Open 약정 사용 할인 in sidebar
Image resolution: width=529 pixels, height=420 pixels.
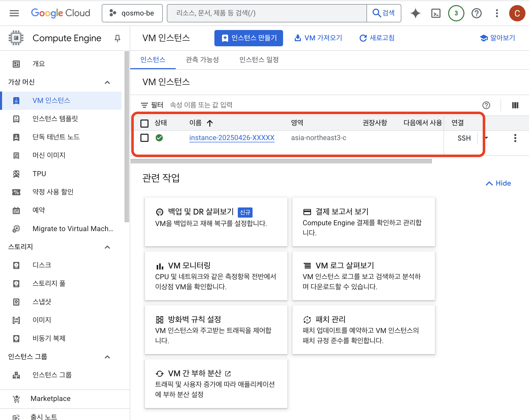(61, 192)
